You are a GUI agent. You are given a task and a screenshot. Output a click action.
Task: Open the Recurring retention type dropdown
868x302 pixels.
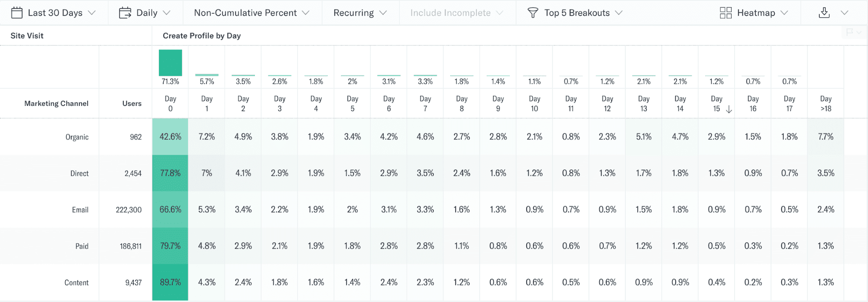pyautogui.click(x=360, y=13)
